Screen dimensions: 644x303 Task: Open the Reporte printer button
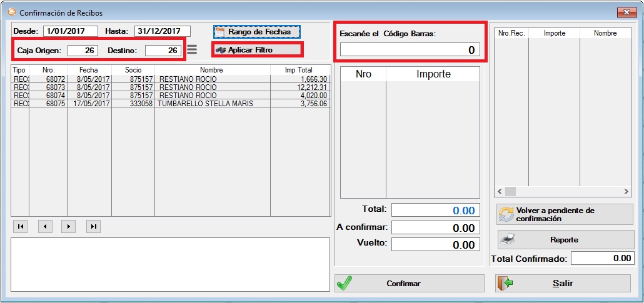point(565,239)
